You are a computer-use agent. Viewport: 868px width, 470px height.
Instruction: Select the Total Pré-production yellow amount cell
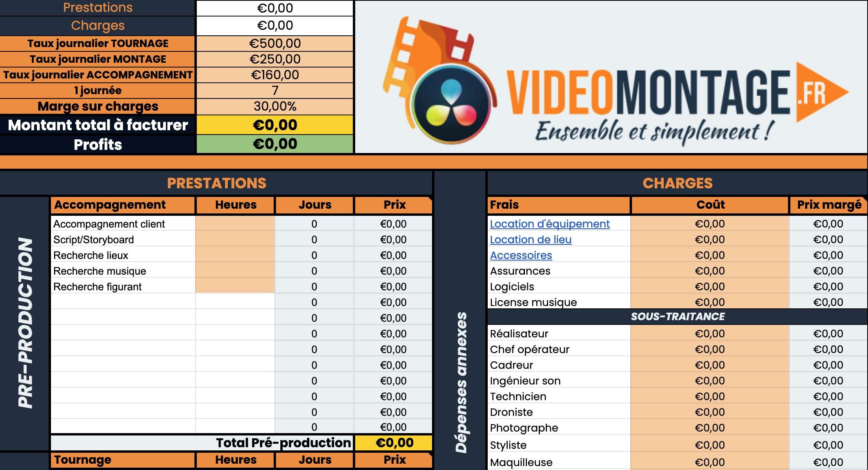point(394,443)
